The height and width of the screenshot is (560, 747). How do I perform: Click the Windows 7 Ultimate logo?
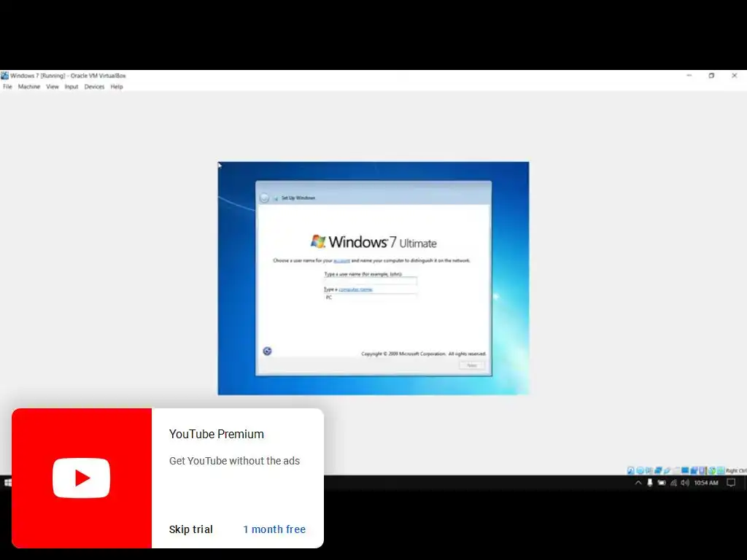pyautogui.click(x=373, y=242)
